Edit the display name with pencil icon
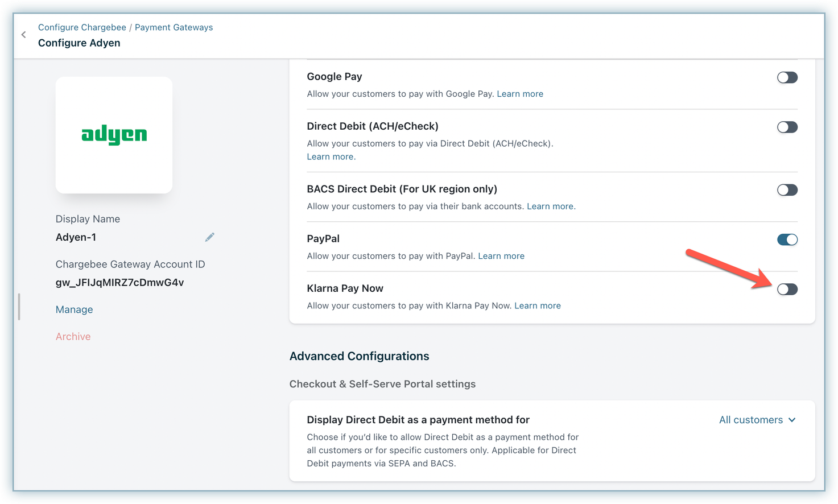 coord(209,237)
